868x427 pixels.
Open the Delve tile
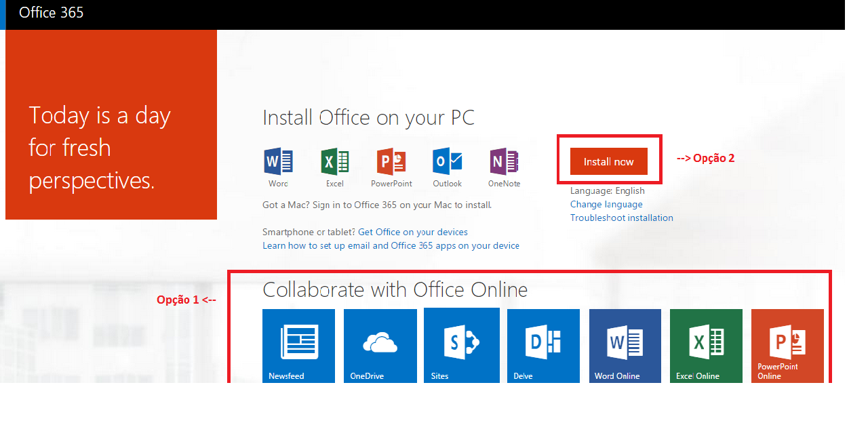pos(543,346)
